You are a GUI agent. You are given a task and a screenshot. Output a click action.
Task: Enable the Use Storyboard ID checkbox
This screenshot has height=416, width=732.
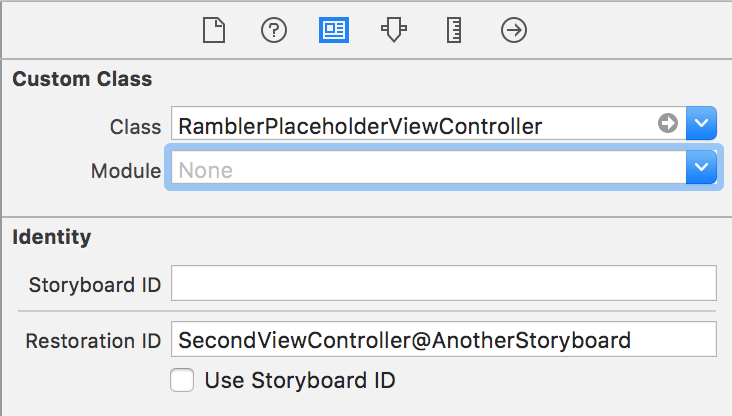click(x=182, y=381)
